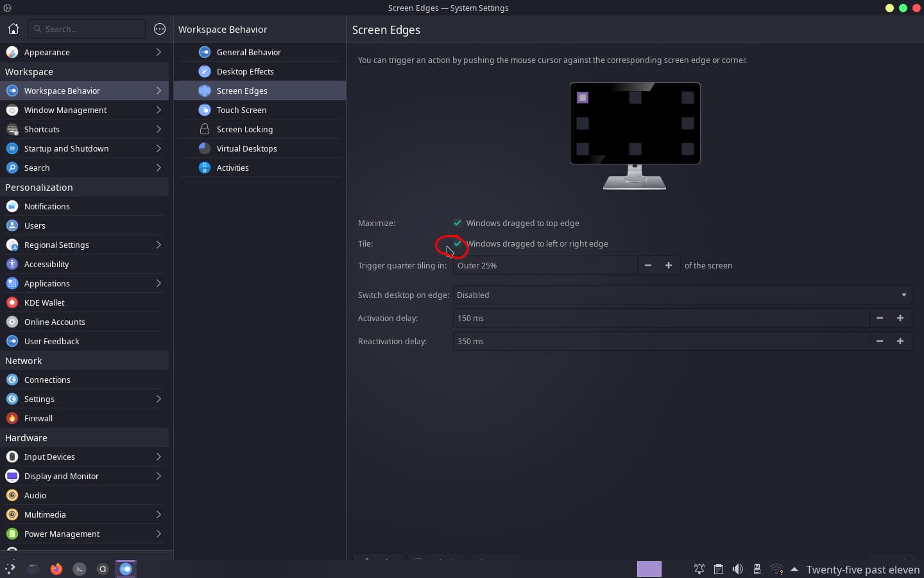Click the top-right screen corner square
This screenshot has width=924, height=578.
[x=688, y=98]
